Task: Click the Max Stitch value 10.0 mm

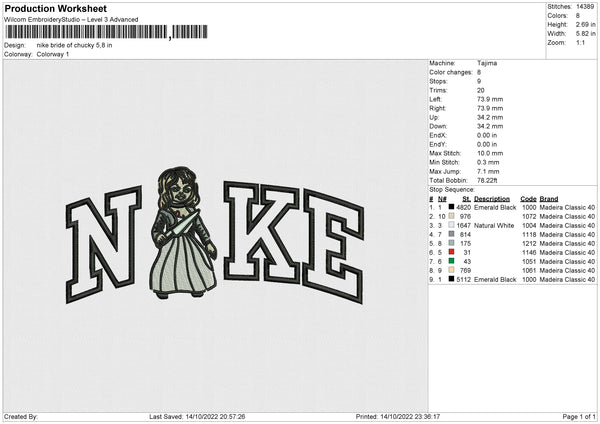Action: pos(490,153)
